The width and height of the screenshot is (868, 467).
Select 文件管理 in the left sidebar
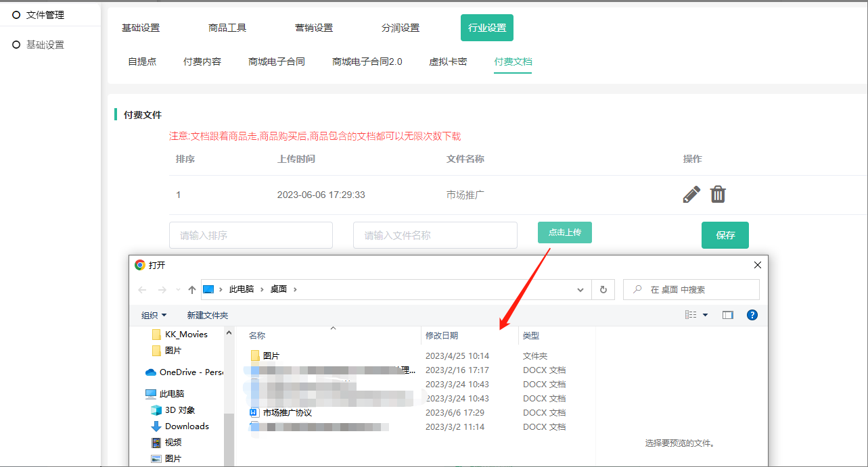click(45, 15)
